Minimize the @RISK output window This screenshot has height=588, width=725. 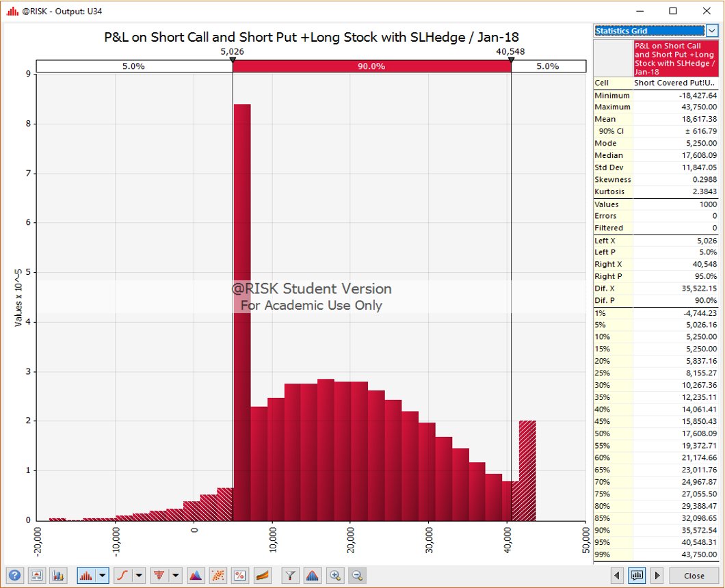(640, 11)
